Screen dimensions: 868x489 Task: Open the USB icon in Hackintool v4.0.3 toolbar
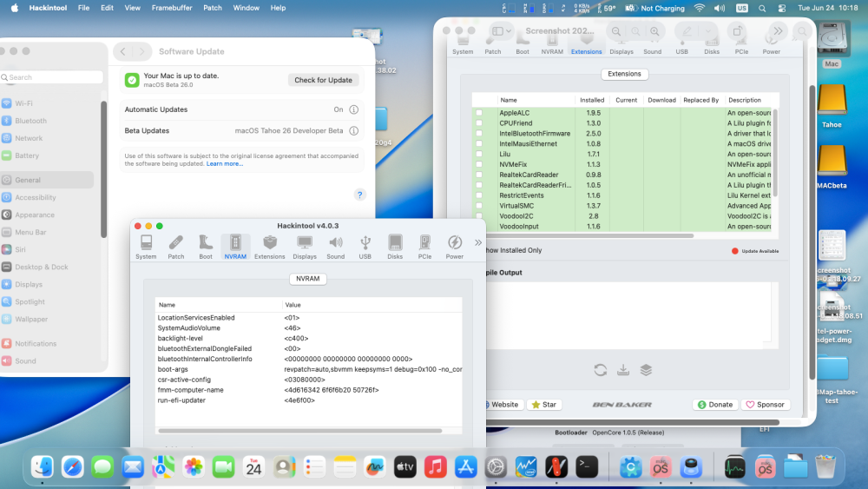pos(365,242)
